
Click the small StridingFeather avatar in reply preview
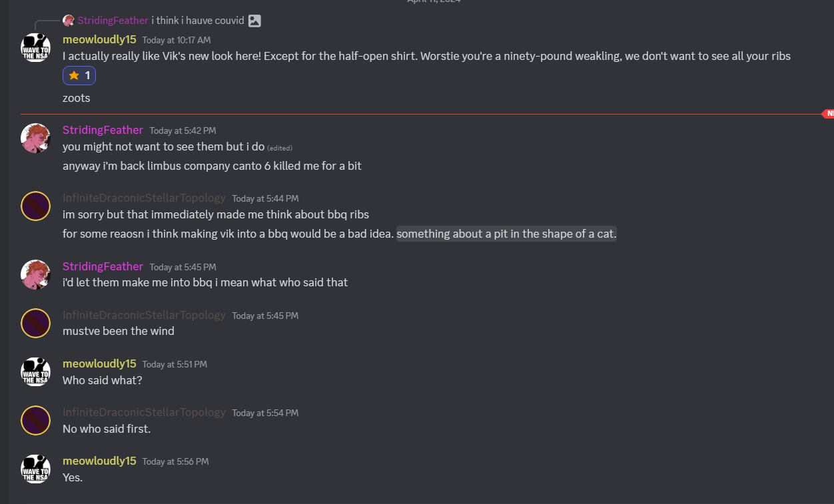(x=69, y=21)
